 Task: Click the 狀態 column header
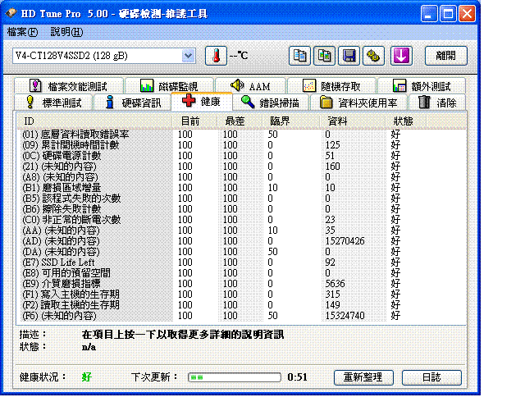point(405,121)
